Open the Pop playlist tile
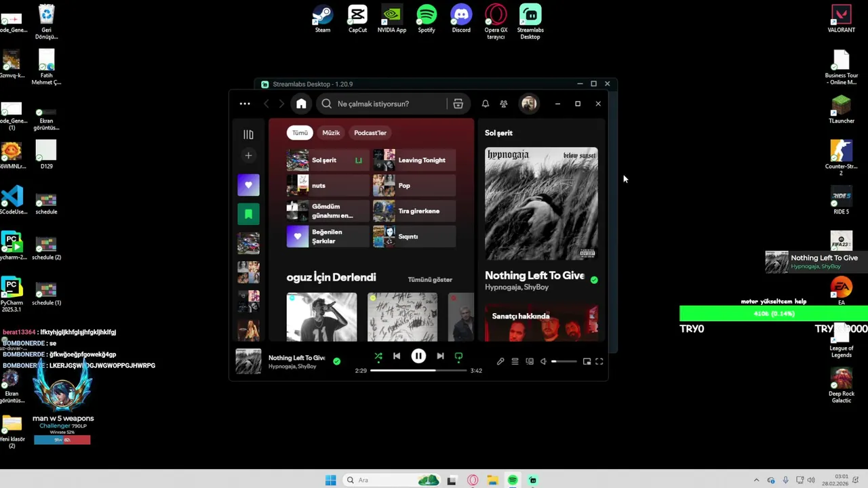868x488 pixels. tap(414, 186)
